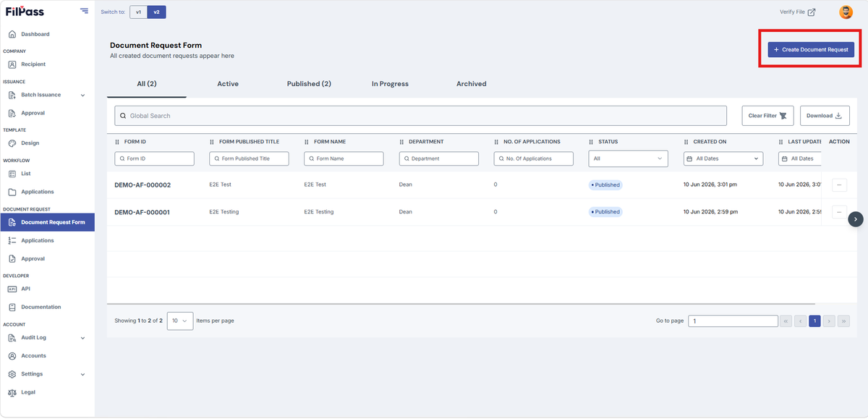Open the Status filter dropdown
This screenshot has height=419, width=868.
[629, 158]
